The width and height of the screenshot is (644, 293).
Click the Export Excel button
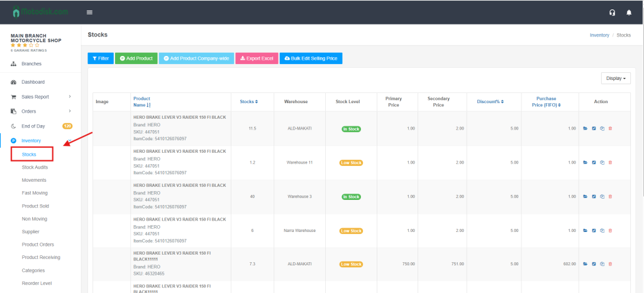[256, 58]
